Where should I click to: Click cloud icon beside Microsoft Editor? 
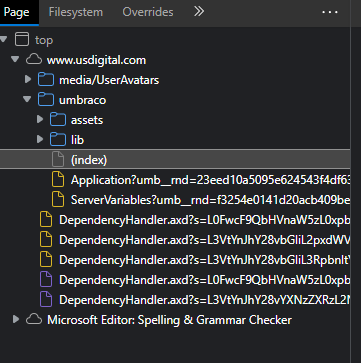34,320
